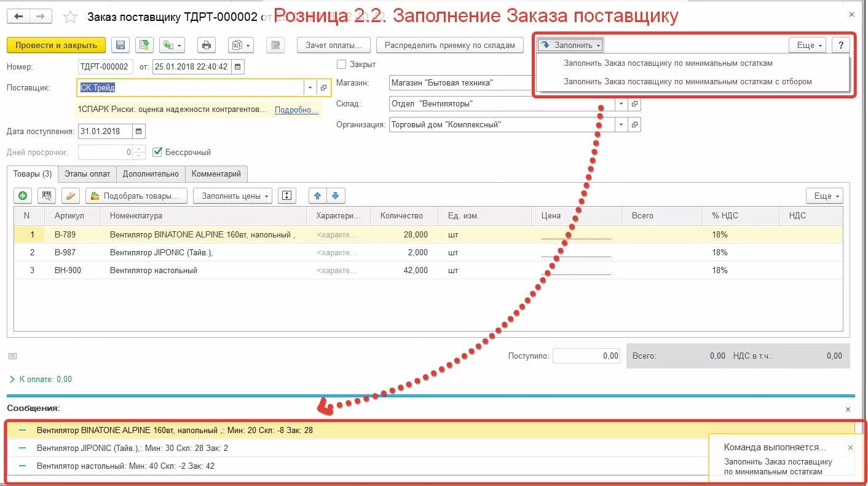Uncheck the Бессрочный checkbox
This screenshot has width=868, height=486.
click(x=157, y=152)
